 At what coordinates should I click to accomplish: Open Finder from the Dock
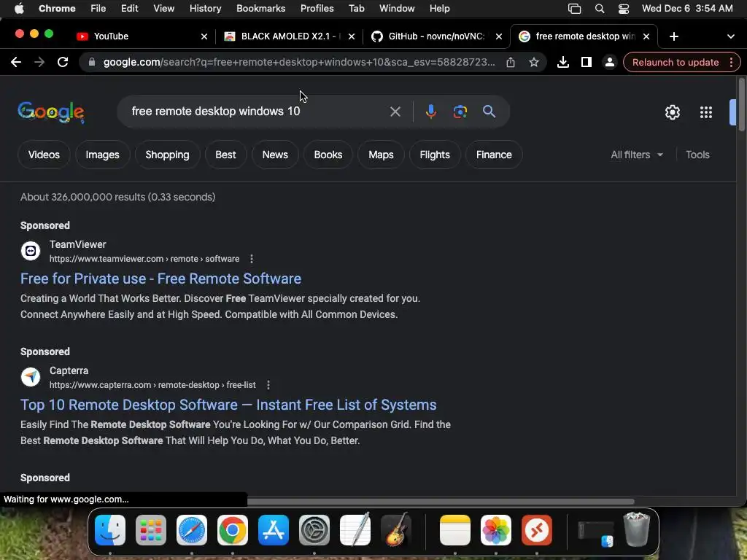point(110,530)
